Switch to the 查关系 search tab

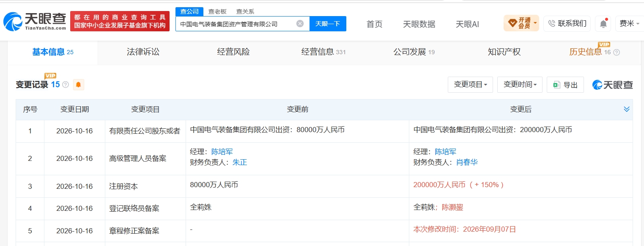click(x=245, y=11)
